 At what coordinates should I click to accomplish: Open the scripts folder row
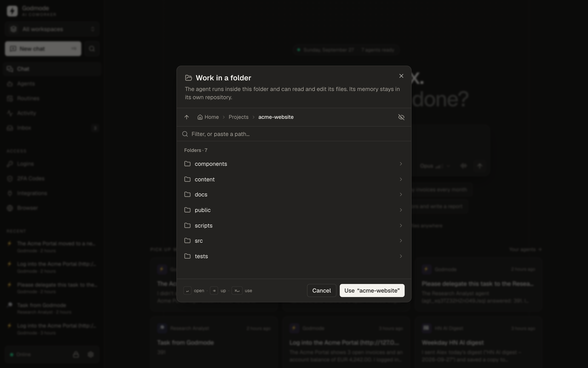coord(294,226)
